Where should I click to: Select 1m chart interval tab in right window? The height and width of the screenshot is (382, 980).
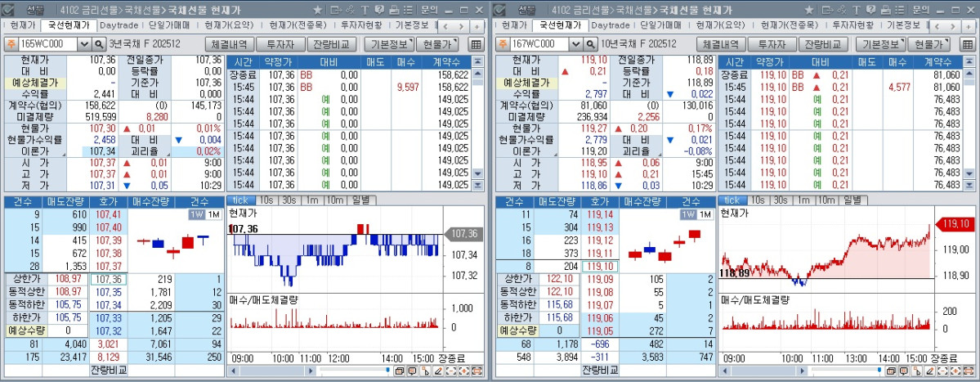[803, 200]
